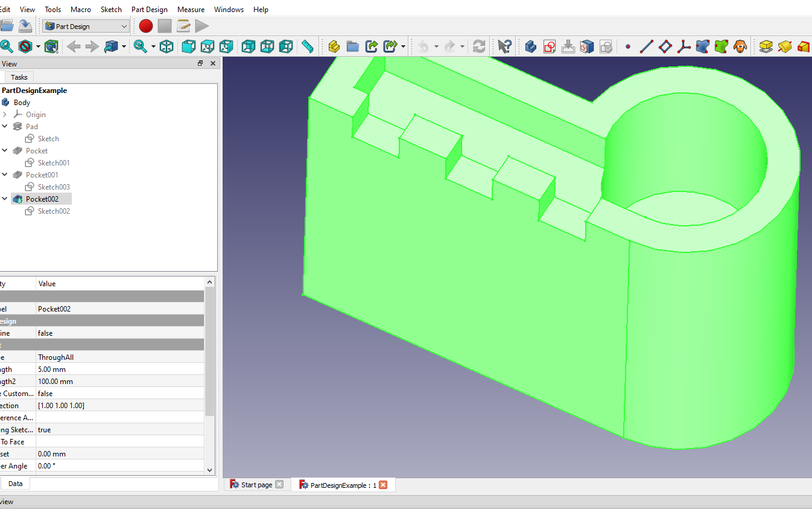This screenshot has height=512, width=812.
Task: Select the Revolution tool icon
Action: [784, 46]
